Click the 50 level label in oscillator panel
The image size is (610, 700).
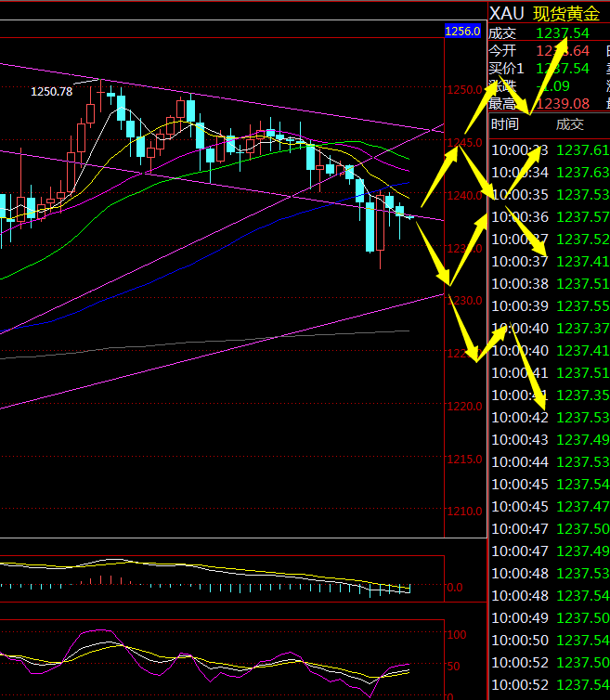(x=454, y=666)
